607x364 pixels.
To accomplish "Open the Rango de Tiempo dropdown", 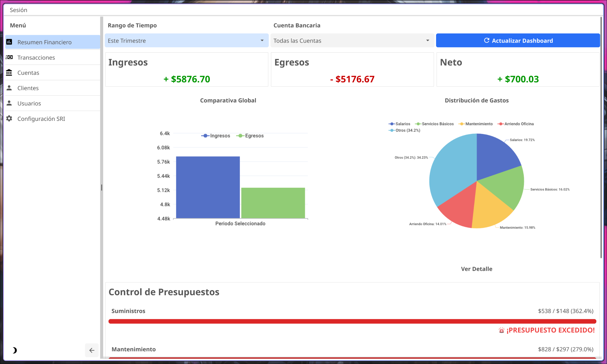I will point(186,40).
